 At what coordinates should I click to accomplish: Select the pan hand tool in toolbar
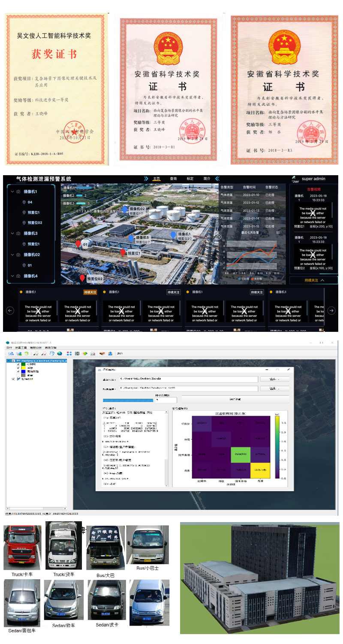click(x=51, y=353)
